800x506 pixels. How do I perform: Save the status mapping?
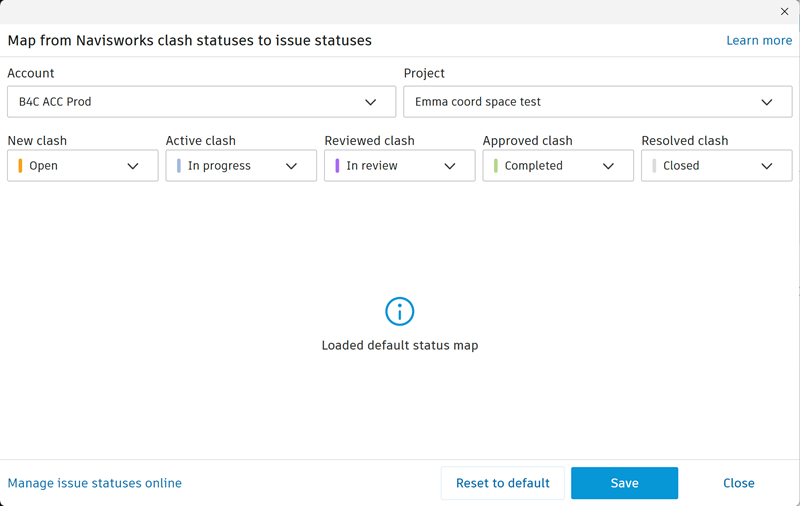[x=624, y=483]
